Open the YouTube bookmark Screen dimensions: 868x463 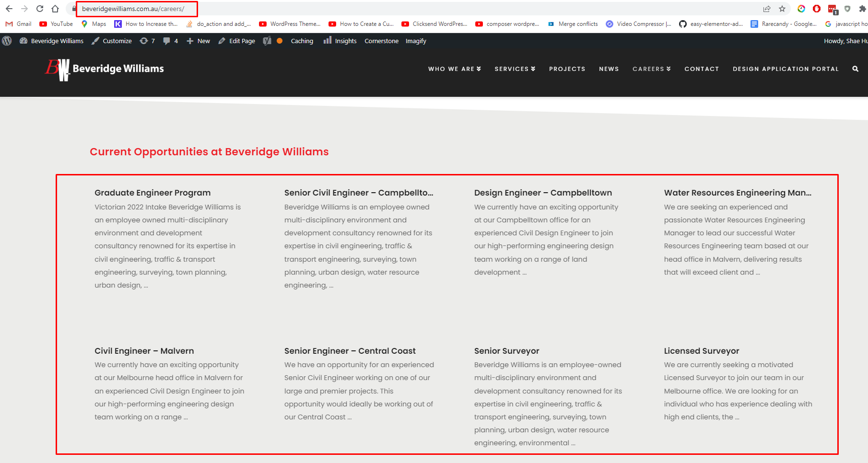(56, 24)
